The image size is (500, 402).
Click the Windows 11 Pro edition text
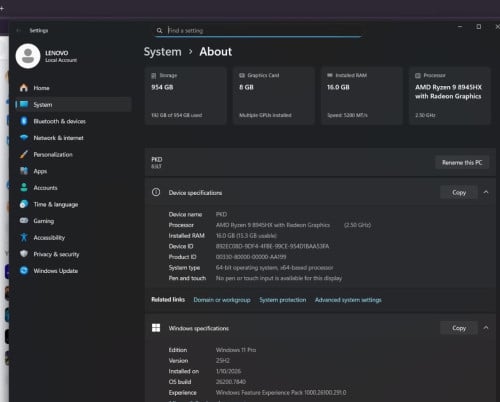click(236, 350)
